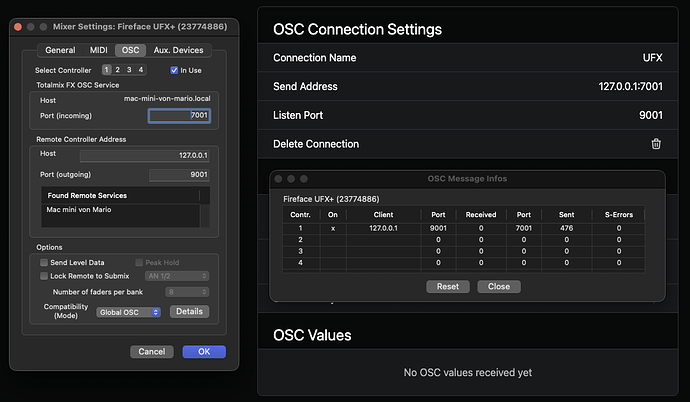
Task: Click the x mark in On column
Action: tap(333, 228)
